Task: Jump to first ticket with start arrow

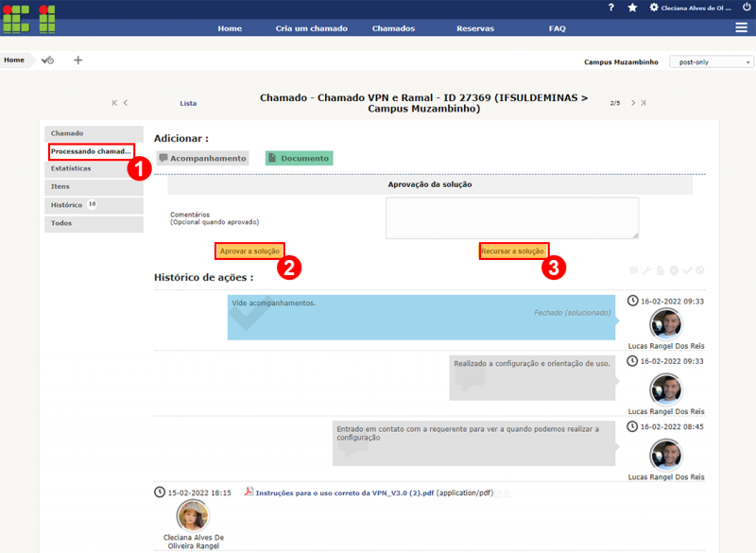Action: point(114,103)
